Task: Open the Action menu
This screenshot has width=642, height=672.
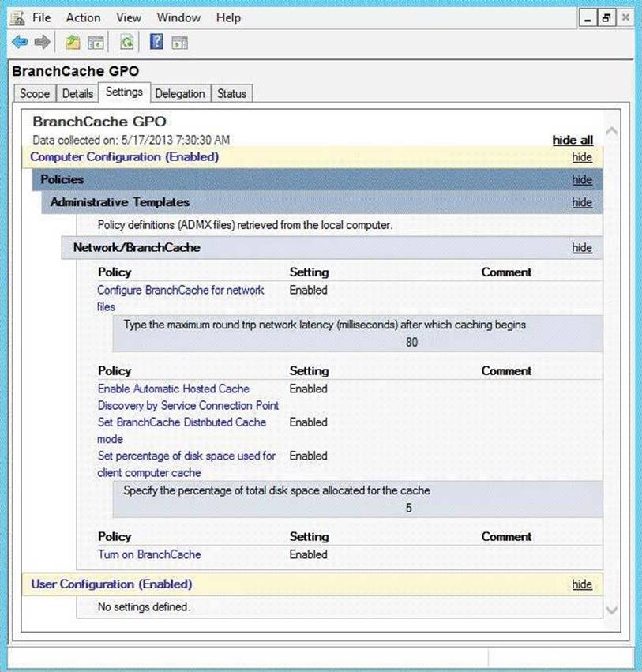Action: [x=83, y=17]
